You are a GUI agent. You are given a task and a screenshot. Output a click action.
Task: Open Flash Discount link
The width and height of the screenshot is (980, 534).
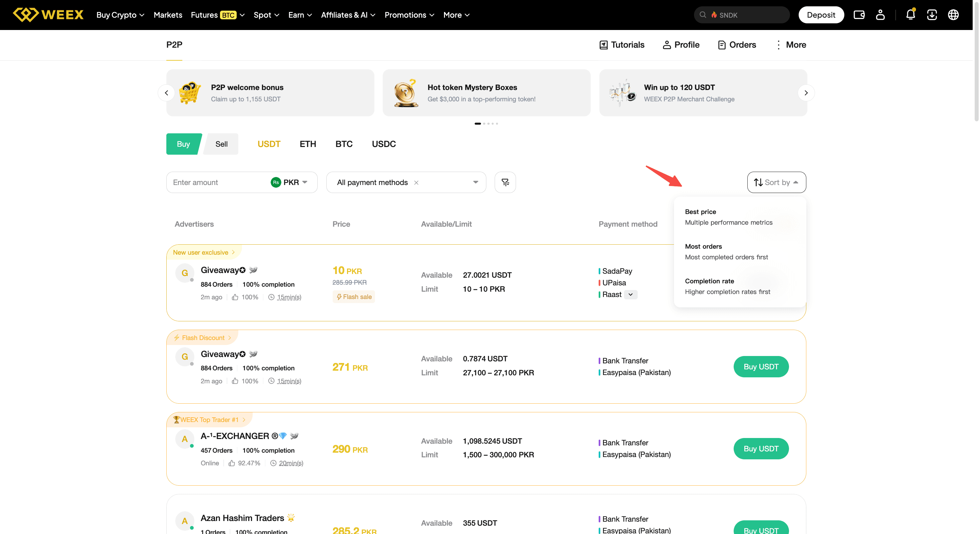point(203,337)
